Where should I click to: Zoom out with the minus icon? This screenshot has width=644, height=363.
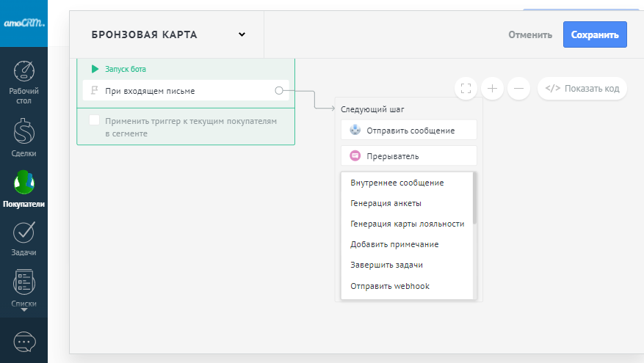tap(518, 89)
